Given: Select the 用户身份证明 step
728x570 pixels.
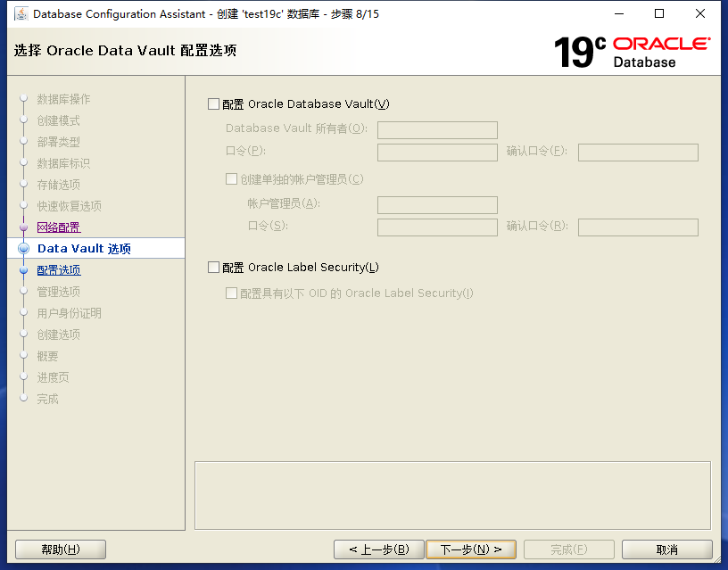Looking at the screenshot, I should click(x=70, y=313).
